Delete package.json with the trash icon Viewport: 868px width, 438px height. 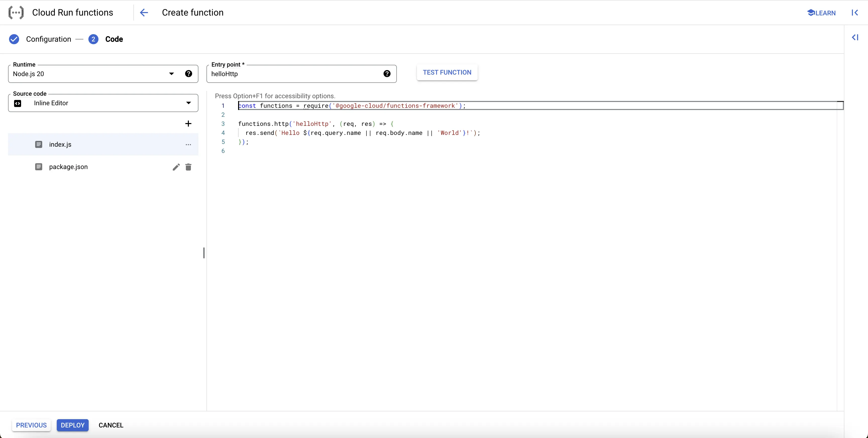click(188, 167)
